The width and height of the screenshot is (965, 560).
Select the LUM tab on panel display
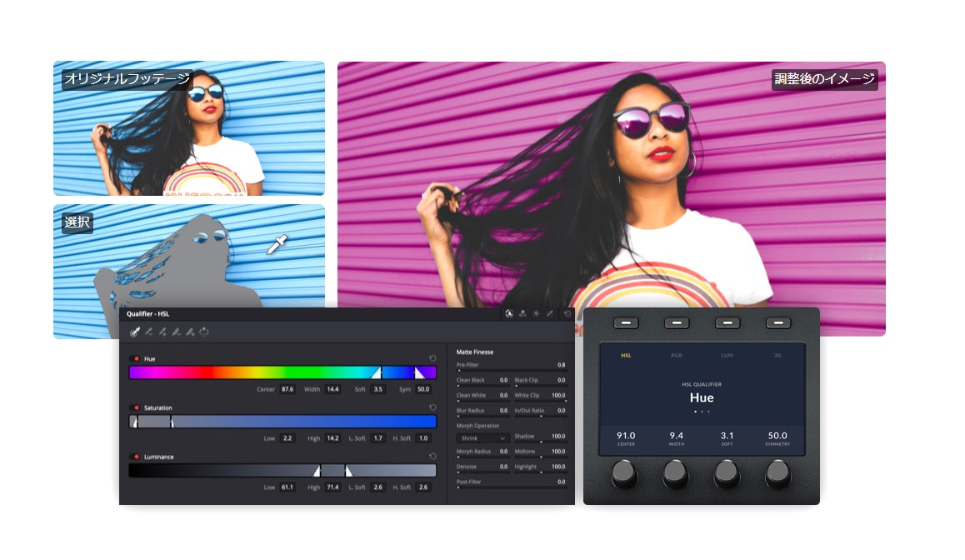pyautogui.click(x=727, y=356)
